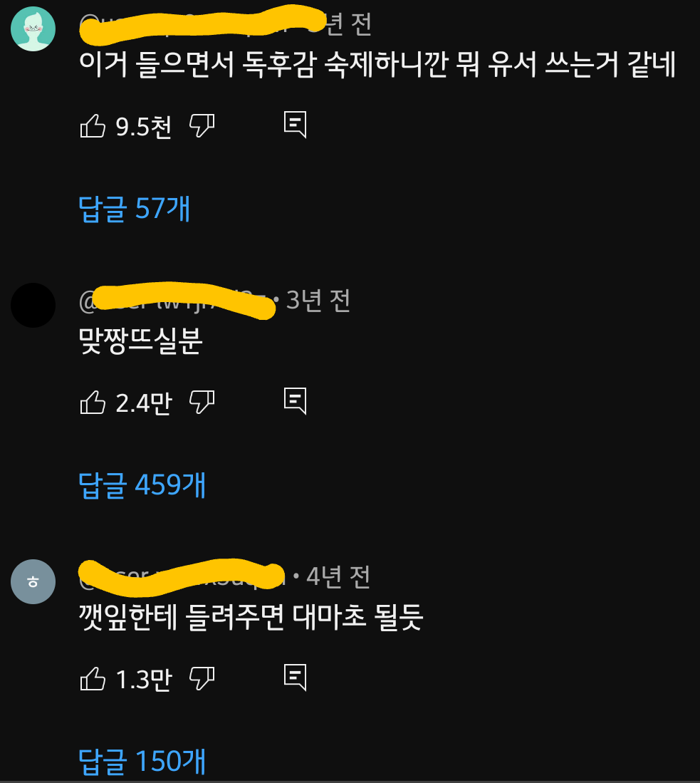Viewport: 700px width, 783px height.
Task: Like the 맞짱뜨실분 comment
Action: click(x=93, y=403)
